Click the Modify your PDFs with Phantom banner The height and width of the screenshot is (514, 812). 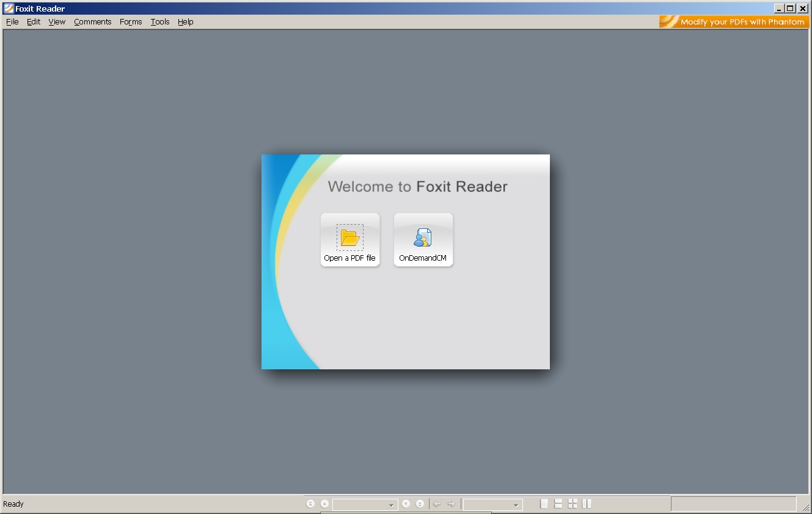pyautogui.click(x=734, y=21)
